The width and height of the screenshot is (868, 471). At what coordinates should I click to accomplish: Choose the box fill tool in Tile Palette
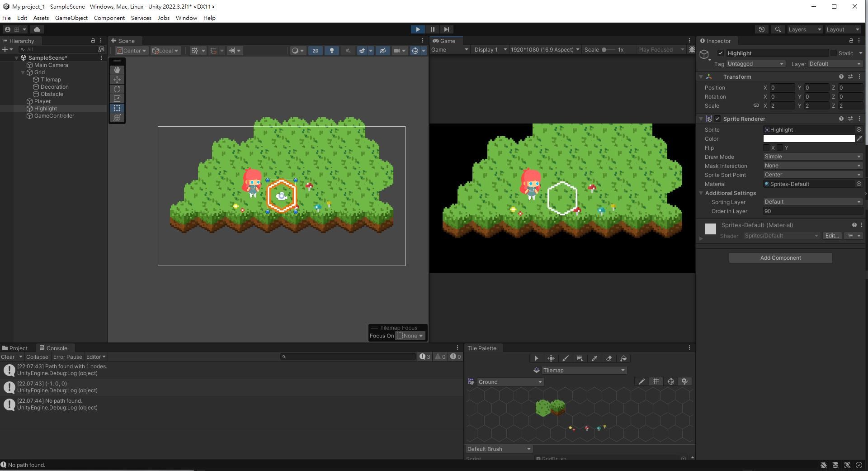pyautogui.click(x=580, y=358)
